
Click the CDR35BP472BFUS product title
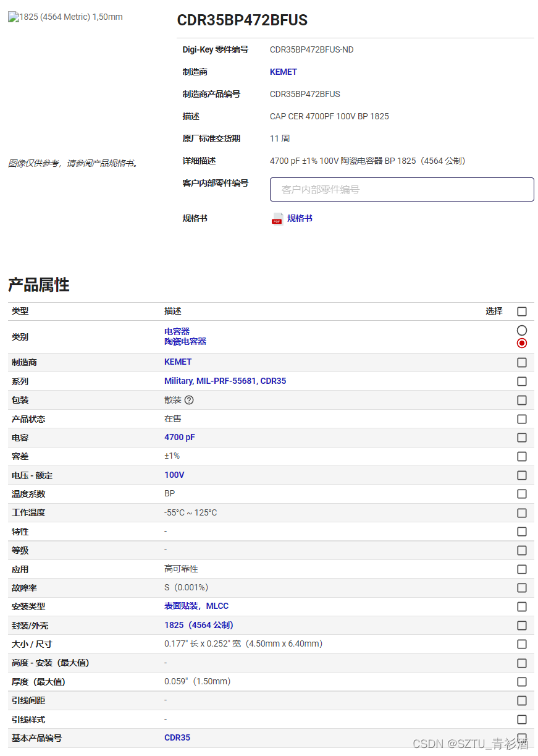point(242,20)
